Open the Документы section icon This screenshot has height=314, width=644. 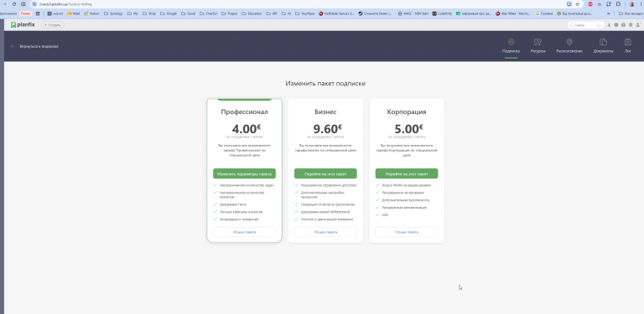pos(604,42)
